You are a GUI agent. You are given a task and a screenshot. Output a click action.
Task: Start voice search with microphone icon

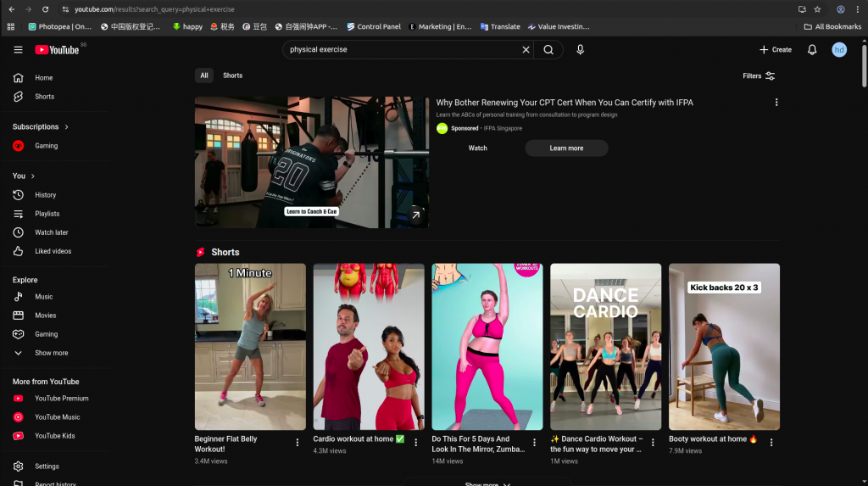point(581,50)
